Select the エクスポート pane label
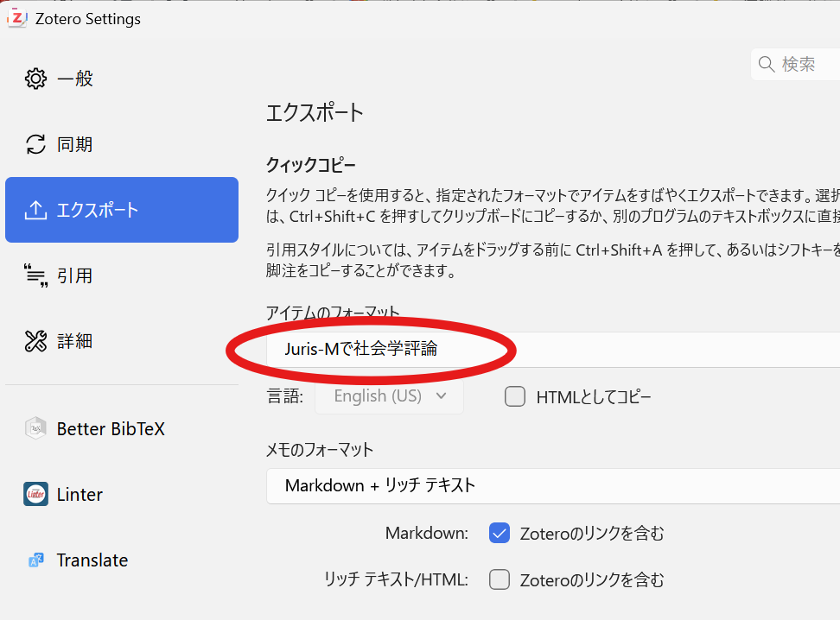This screenshot has height=620, width=840. tap(98, 210)
